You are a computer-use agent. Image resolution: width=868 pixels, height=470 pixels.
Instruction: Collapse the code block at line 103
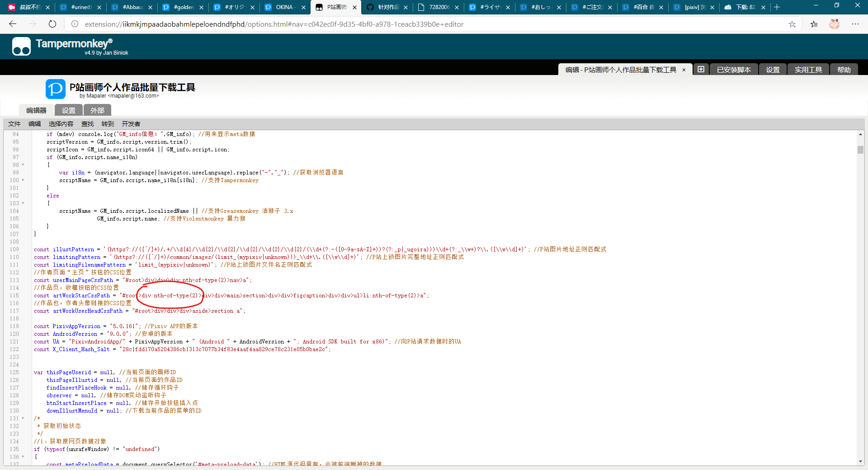pos(23,203)
